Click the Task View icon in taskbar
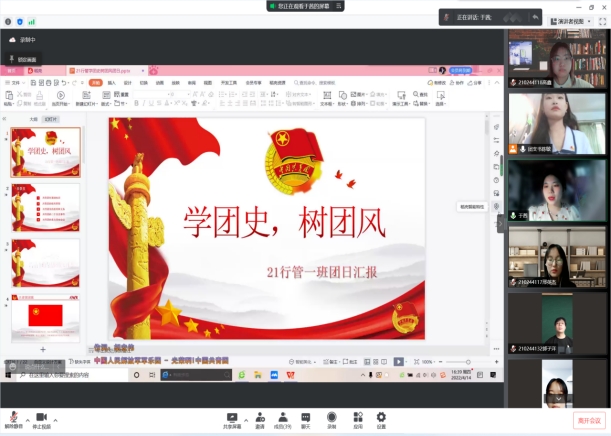Viewport: 611px width, 436px height. pyautogui.click(x=152, y=375)
